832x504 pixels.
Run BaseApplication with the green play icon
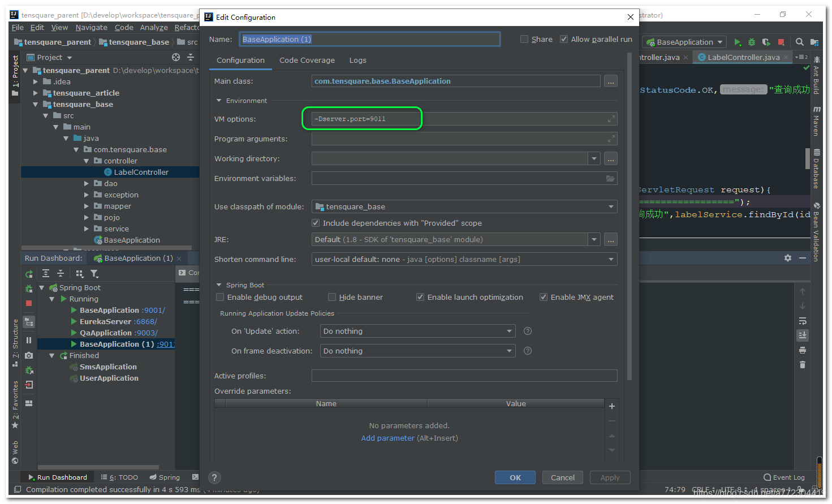738,42
